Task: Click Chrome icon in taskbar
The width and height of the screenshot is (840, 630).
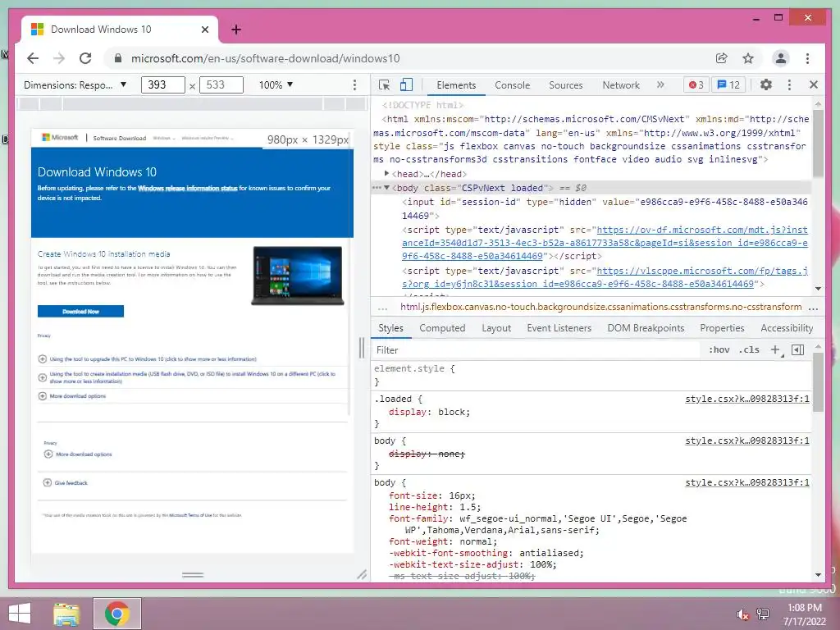Action: (116, 614)
